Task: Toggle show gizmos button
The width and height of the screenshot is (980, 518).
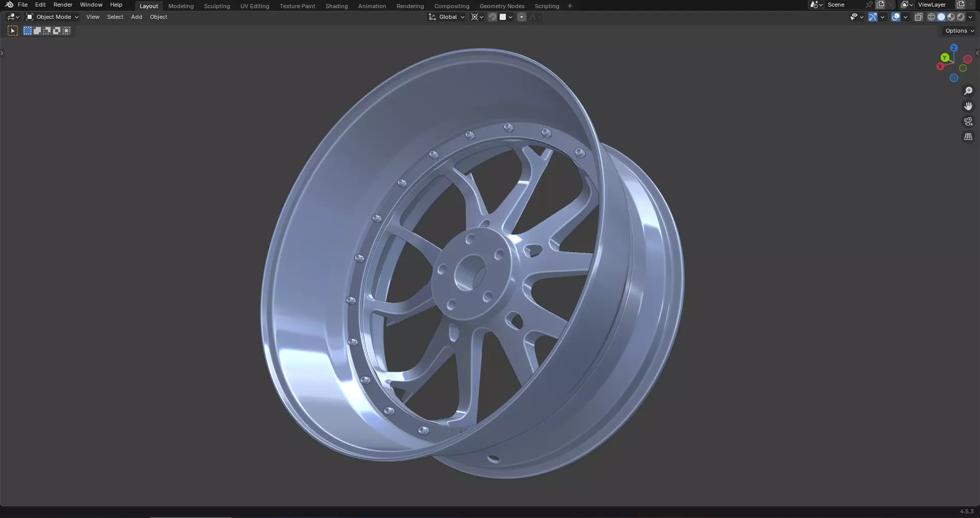Action: point(873,17)
